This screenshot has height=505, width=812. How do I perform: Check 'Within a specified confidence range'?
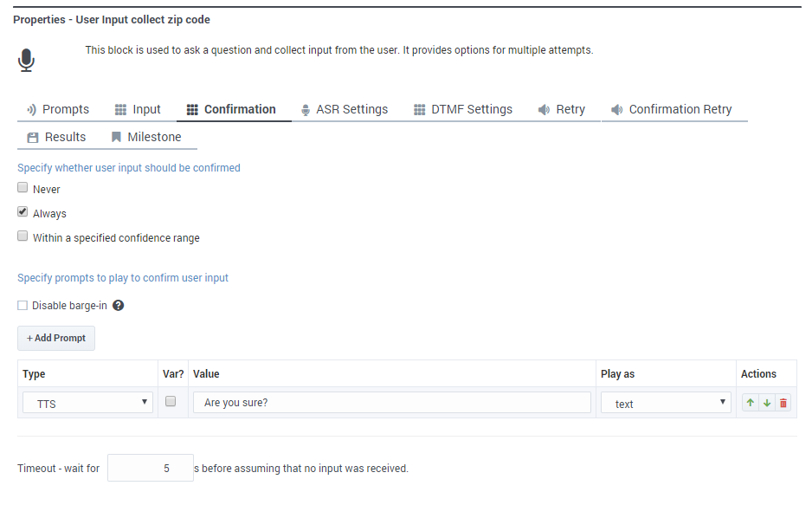(x=22, y=235)
